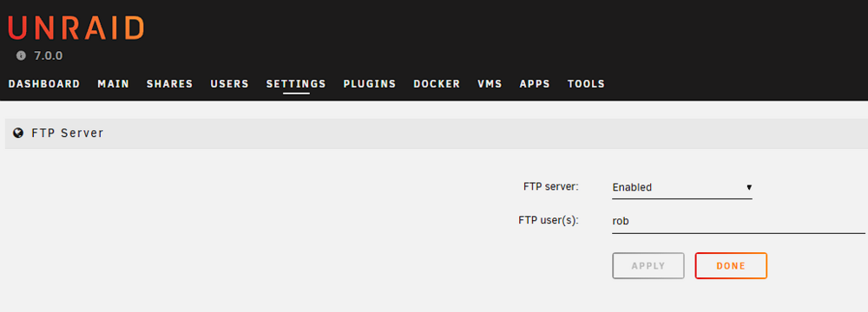Click the Apply button
Viewport: 868px width, 312px height.
coord(648,265)
